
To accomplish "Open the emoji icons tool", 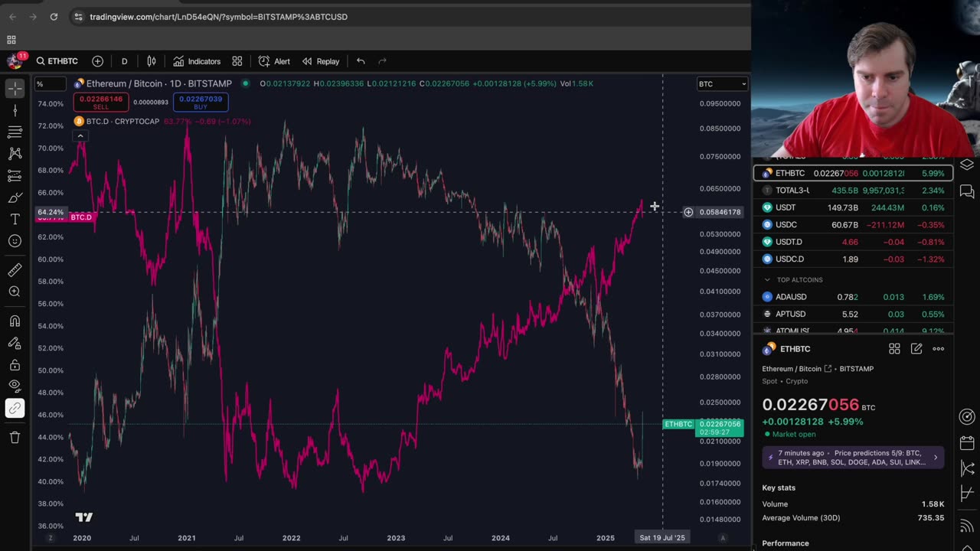I will tap(15, 241).
